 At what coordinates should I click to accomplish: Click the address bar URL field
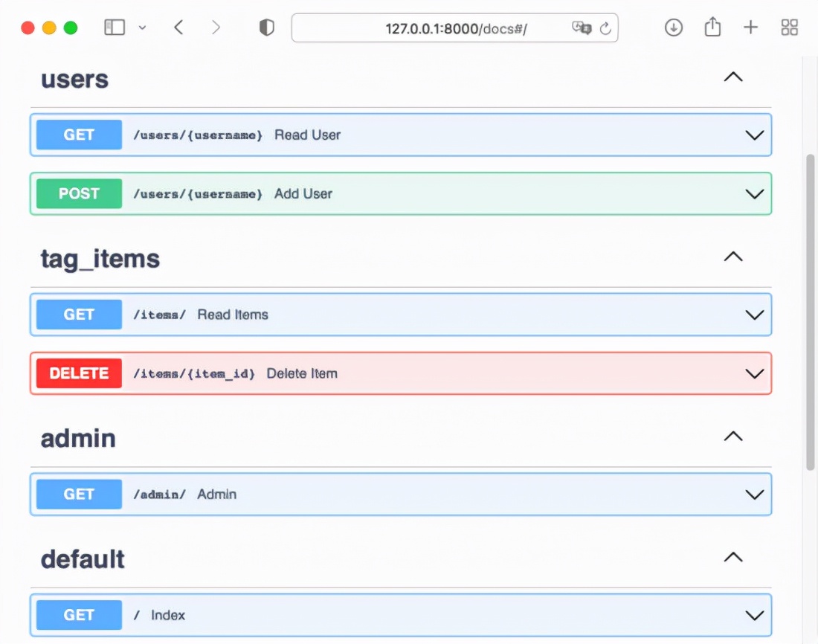[x=455, y=28]
